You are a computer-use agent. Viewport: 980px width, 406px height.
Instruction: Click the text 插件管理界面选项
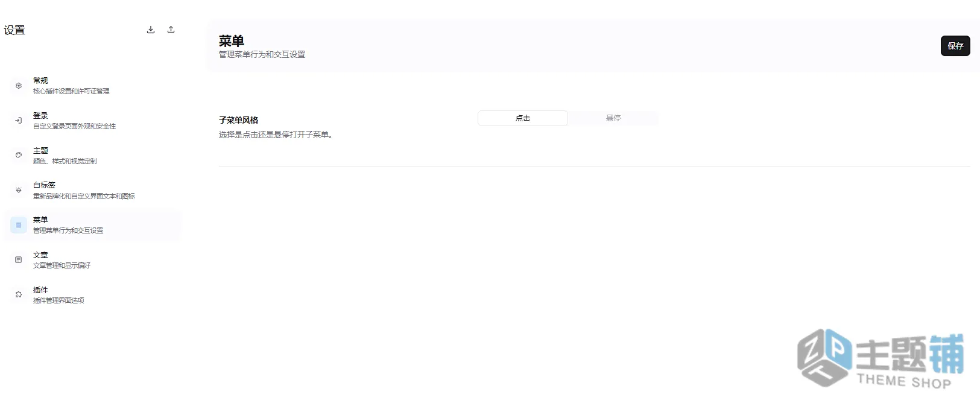pos(58,300)
